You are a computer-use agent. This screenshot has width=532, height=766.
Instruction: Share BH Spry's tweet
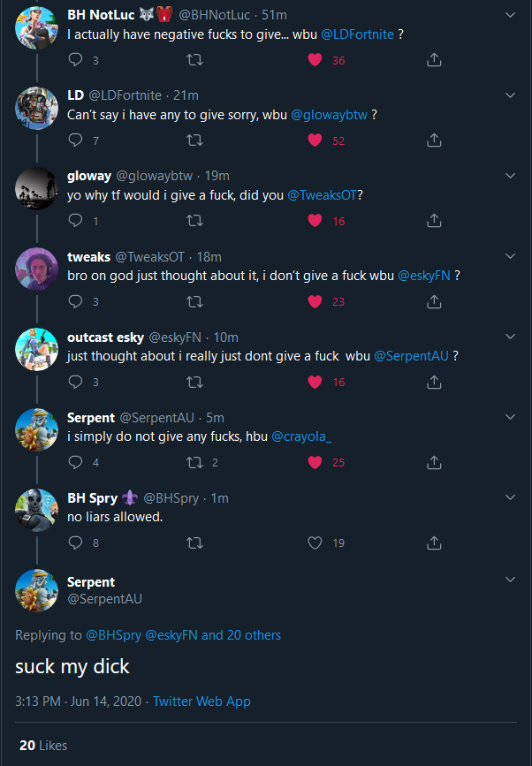coord(434,542)
